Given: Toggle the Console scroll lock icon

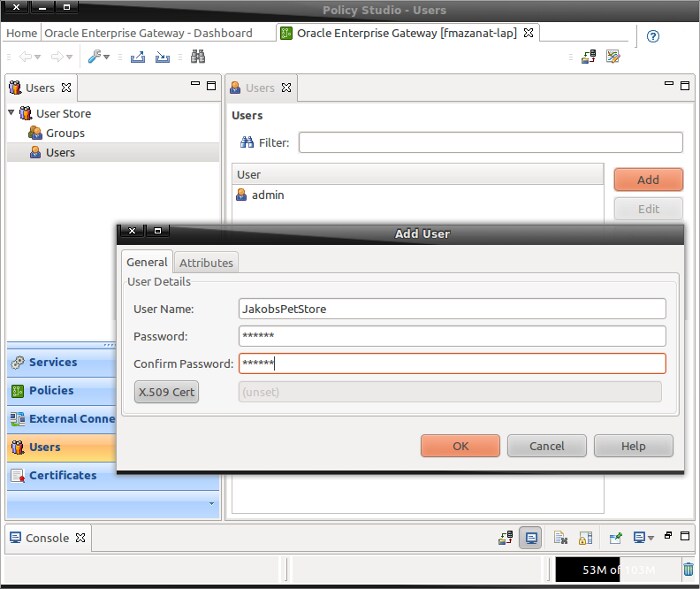Looking at the screenshot, I should 585,538.
